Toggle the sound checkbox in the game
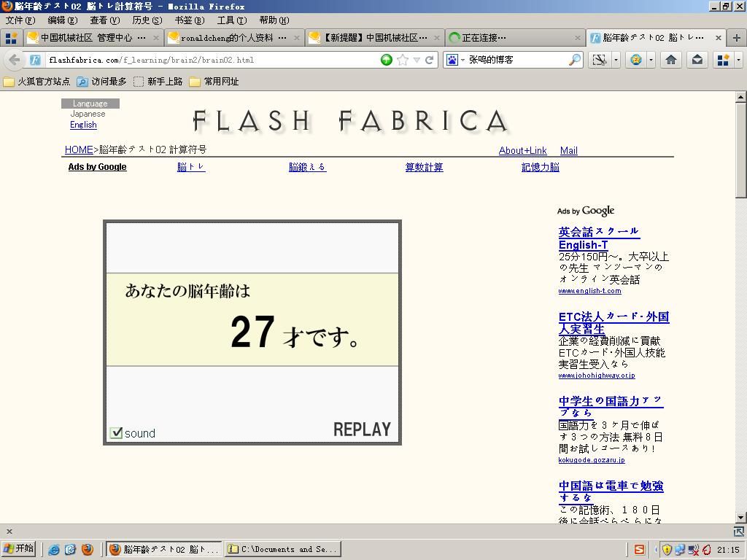This screenshot has width=747, height=560. click(x=116, y=432)
